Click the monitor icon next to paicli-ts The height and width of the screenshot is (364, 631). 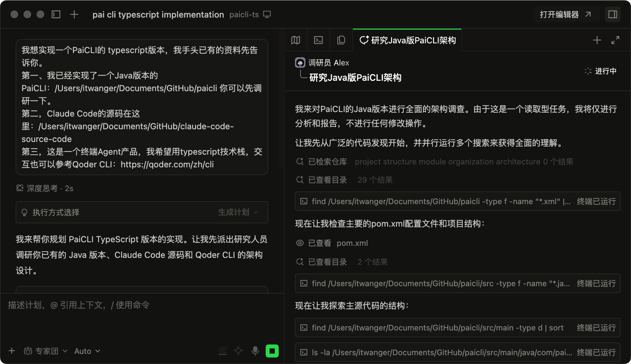pos(267,15)
